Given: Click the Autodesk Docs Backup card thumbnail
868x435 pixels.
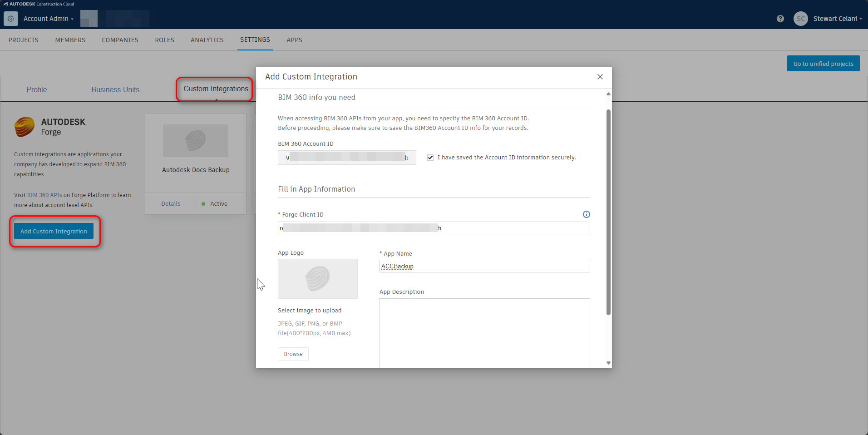Looking at the screenshot, I should tap(196, 141).
